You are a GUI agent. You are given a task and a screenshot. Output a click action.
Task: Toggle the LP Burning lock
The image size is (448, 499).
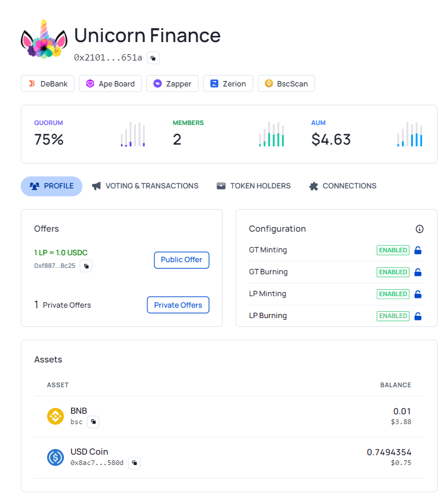coord(418,316)
